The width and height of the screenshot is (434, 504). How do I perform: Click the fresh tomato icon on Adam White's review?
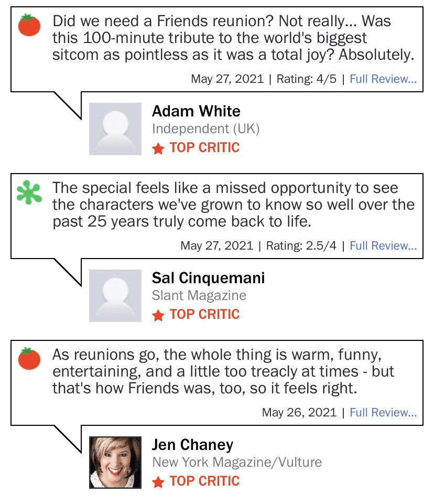(x=29, y=25)
